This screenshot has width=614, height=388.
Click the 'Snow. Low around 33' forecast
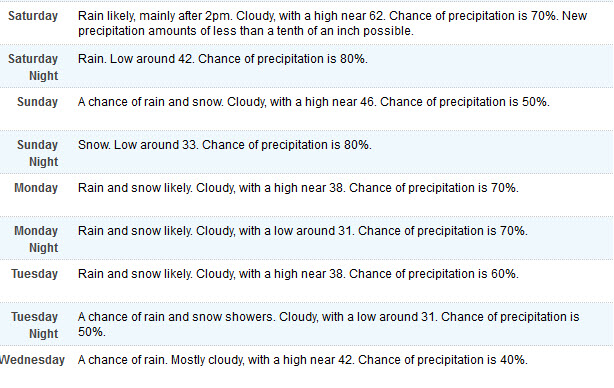click(224, 145)
